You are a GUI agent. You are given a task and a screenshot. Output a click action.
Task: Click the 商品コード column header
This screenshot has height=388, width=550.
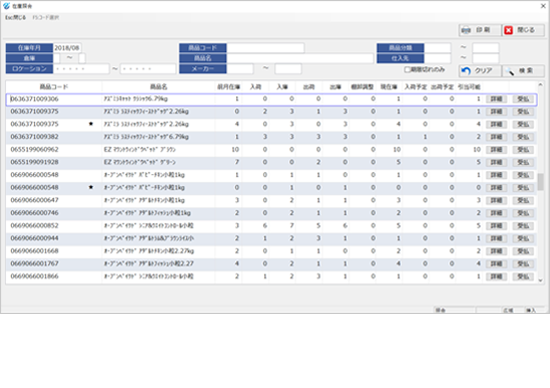[54, 87]
